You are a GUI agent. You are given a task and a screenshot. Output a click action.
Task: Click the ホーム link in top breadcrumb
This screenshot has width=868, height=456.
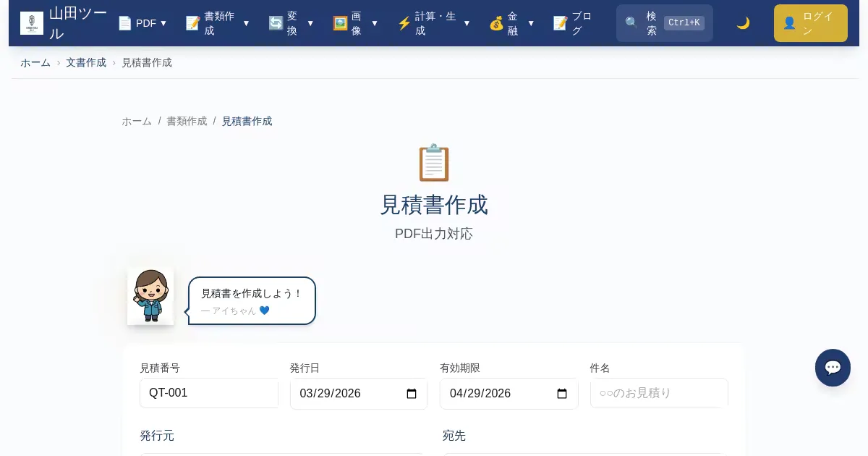(x=35, y=62)
